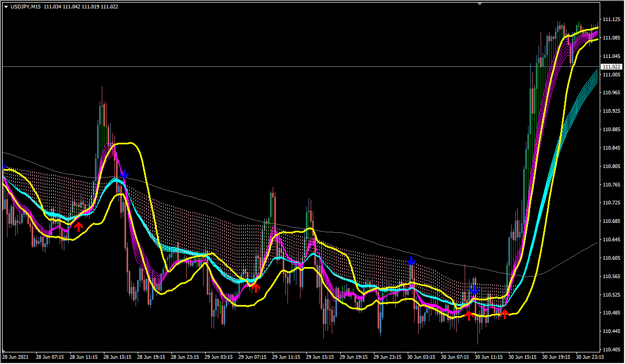Viewport: 625px width, 364px height.
Task: Click the highlighted current price label 111.022 on the axis
Action: [611, 66]
